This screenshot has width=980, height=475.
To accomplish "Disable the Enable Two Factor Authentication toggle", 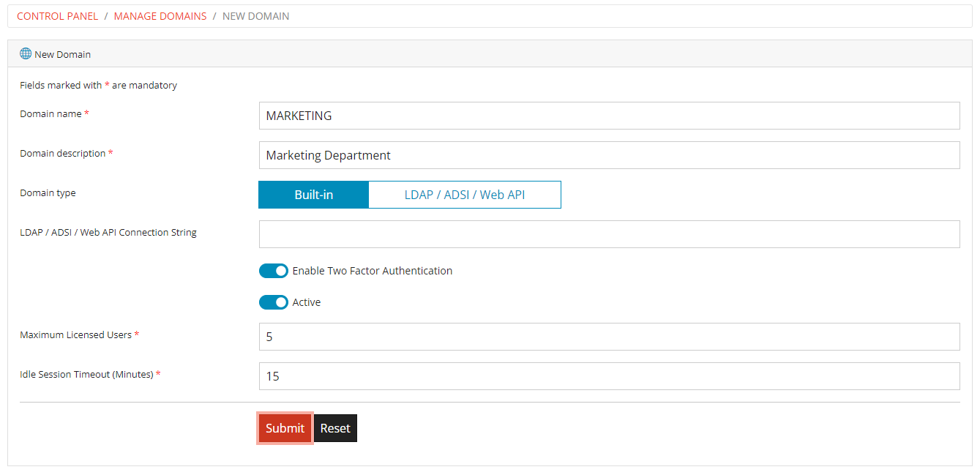I will (273, 271).
